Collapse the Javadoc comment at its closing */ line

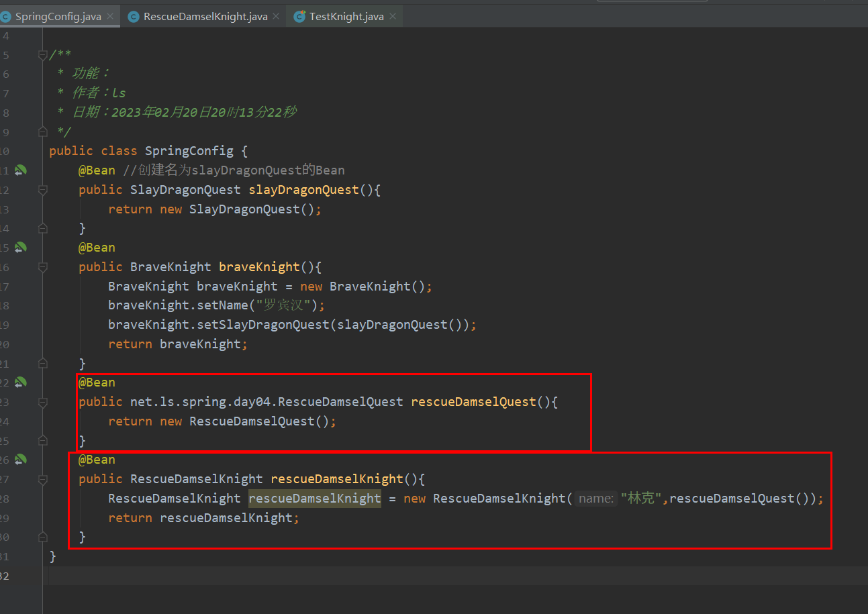point(43,132)
